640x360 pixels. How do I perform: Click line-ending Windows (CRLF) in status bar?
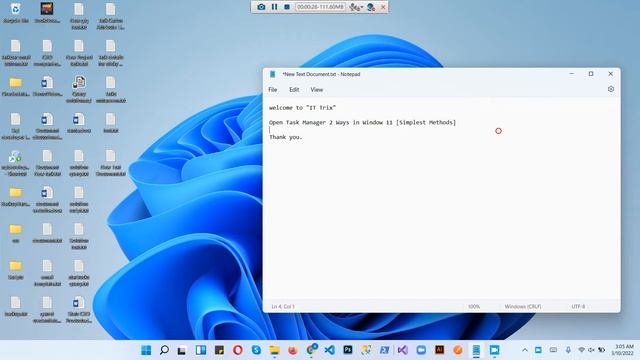[x=523, y=307]
